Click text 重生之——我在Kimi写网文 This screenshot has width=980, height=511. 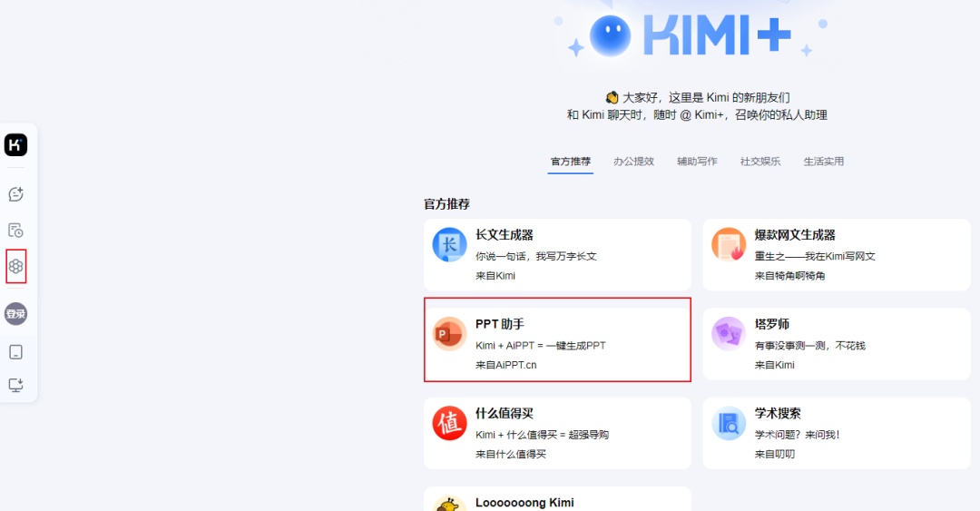(814, 257)
